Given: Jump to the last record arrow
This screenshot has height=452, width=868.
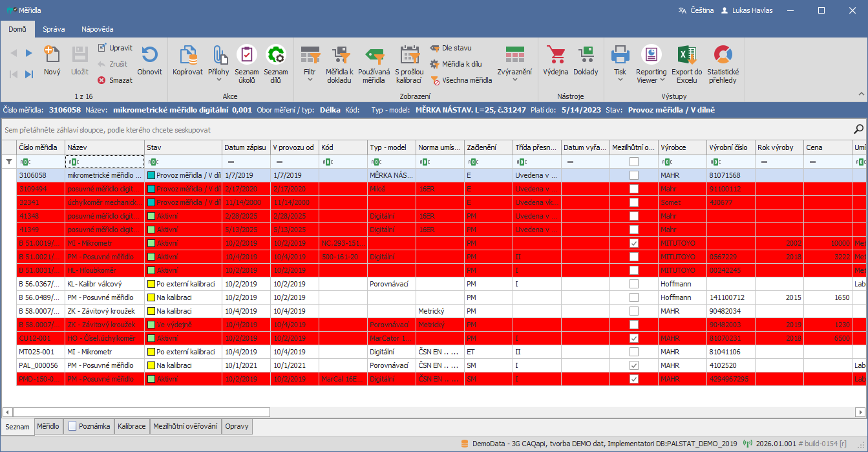Looking at the screenshot, I should 29,74.
